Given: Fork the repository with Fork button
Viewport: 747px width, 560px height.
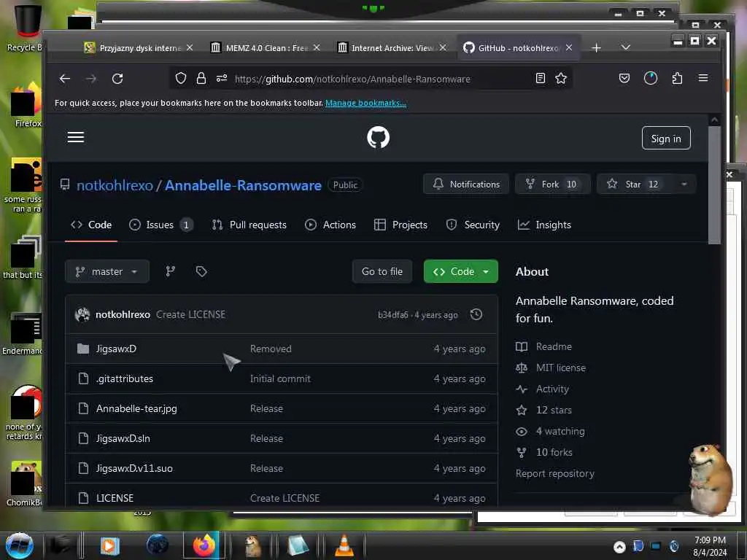Looking at the screenshot, I should pos(553,184).
